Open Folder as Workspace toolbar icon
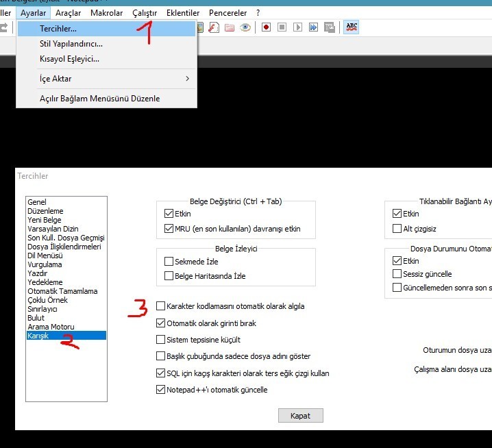 point(230,27)
